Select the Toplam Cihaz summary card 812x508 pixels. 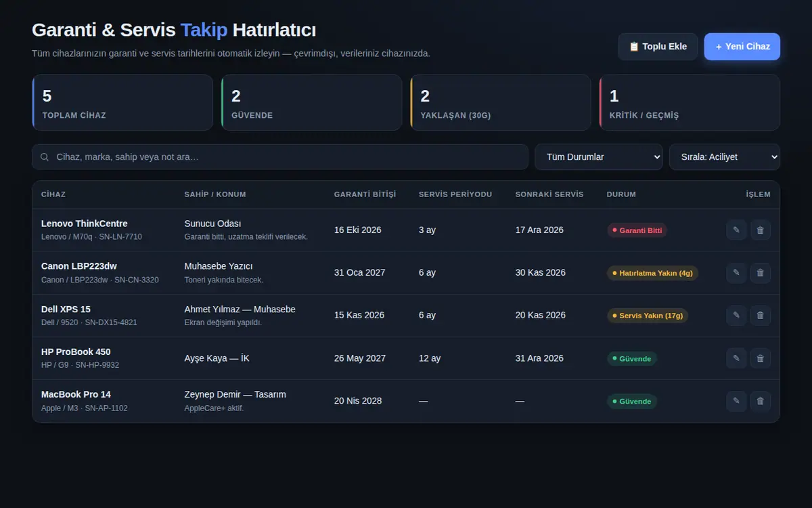pyautogui.click(x=122, y=102)
